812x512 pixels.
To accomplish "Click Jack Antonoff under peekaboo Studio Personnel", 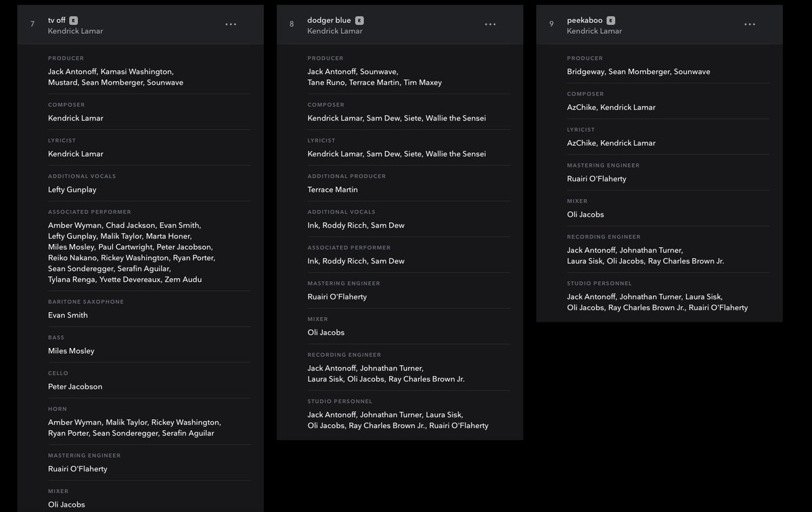I will (591, 298).
